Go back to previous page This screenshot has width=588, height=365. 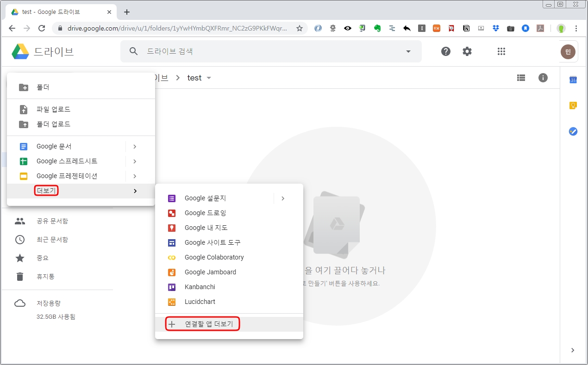(x=12, y=28)
